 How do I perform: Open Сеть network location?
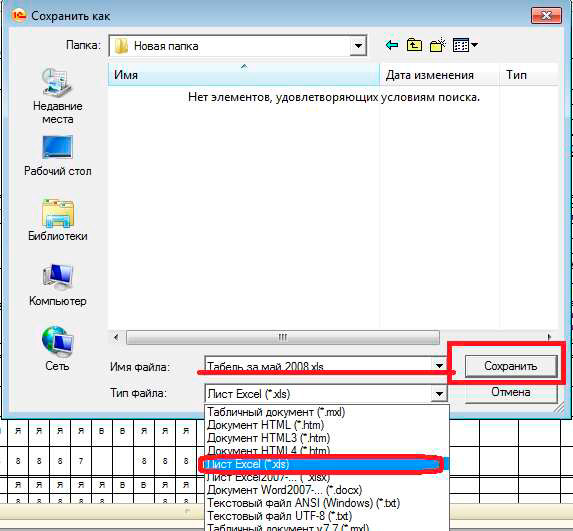58,349
